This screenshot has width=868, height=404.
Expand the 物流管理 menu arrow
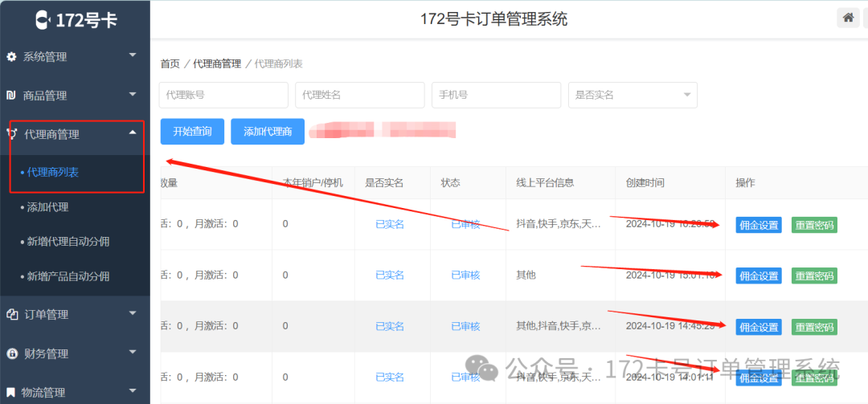click(133, 390)
